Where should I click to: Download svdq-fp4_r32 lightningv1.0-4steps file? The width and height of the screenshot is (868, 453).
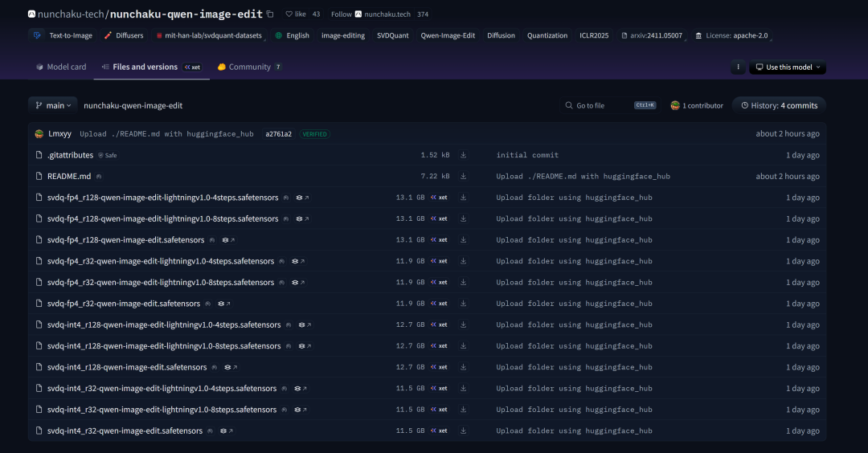tap(464, 261)
